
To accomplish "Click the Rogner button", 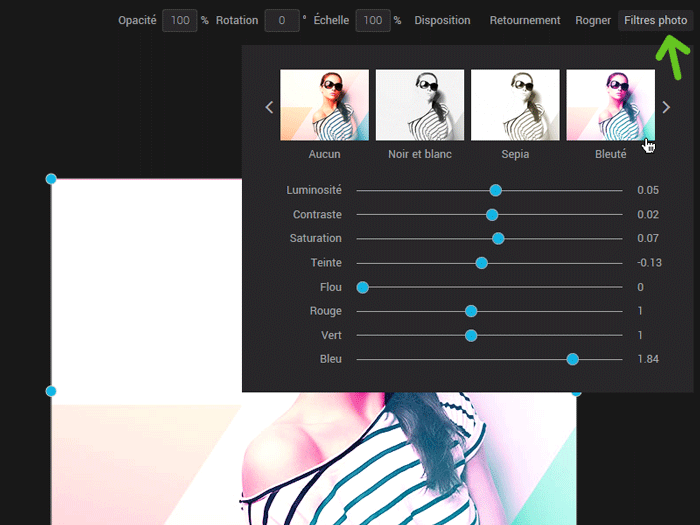I will click(x=593, y=20).
